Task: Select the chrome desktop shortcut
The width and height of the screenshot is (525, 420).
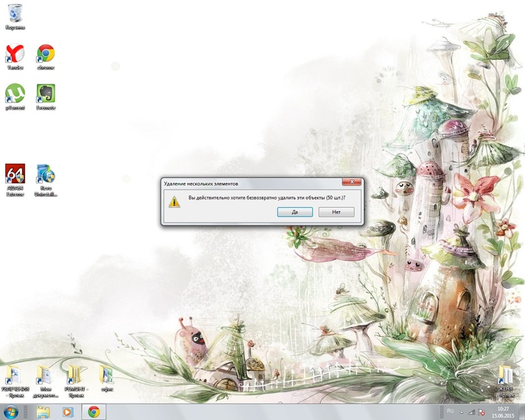Action: tap(46, 57)
